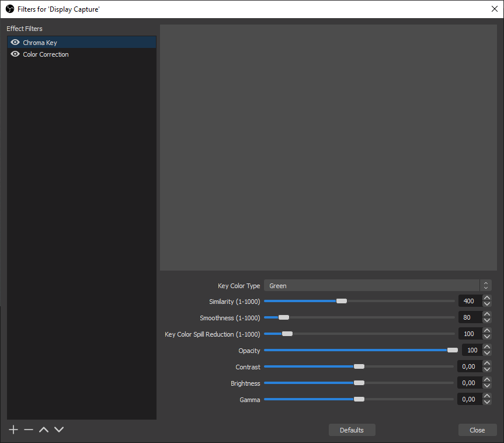This screenshot has width=504, height=443.
Task: Toggle Color Correction filter visibility eye
Action: 15,54
